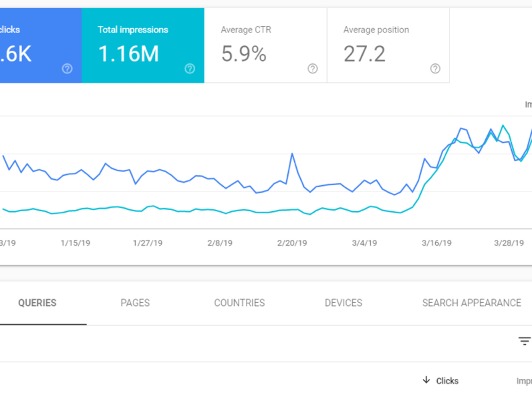Sort table by Clicks column
The height and width of the screenshot is (399, 532).
[x=447, y=381]
